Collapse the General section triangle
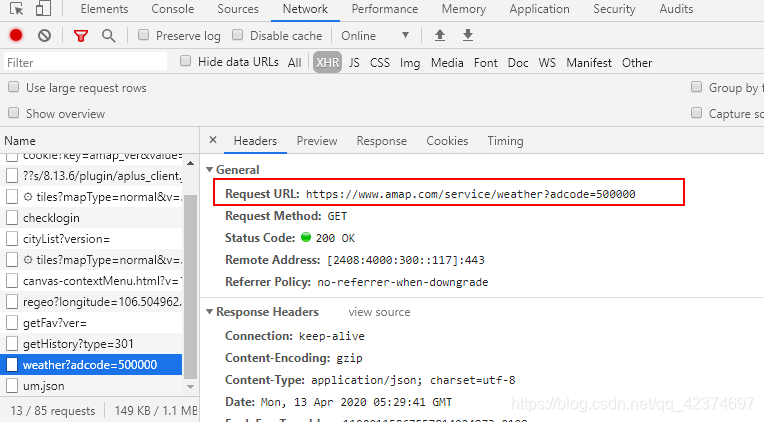Viewport: 764px width, 422px height. tap(210, 170)
